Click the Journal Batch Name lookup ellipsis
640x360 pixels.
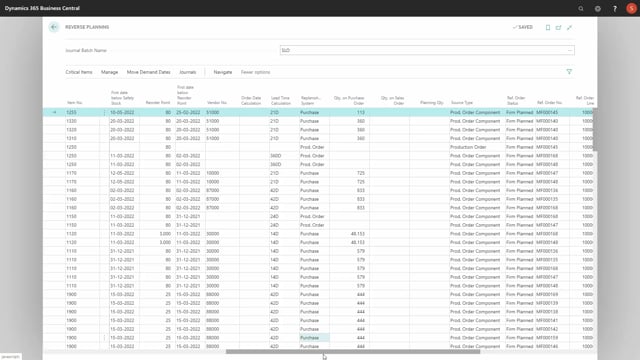point(570,50)
